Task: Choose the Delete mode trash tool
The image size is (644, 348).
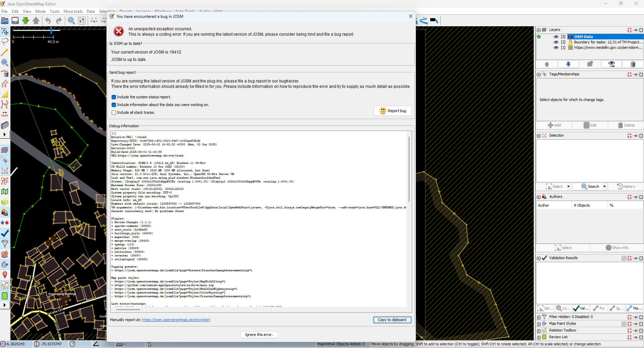Action: pyautogui.click(x=5, y=73)
